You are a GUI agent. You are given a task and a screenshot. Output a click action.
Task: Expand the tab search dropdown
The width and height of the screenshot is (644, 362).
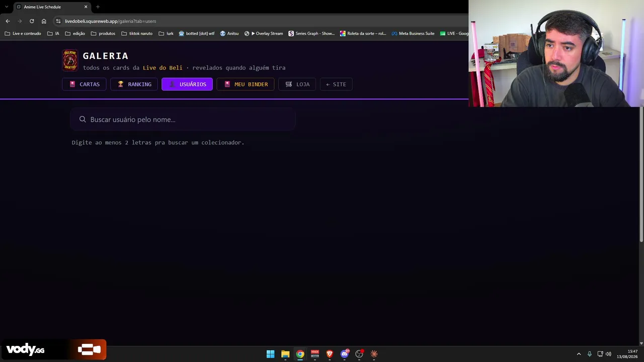[6, 7]
